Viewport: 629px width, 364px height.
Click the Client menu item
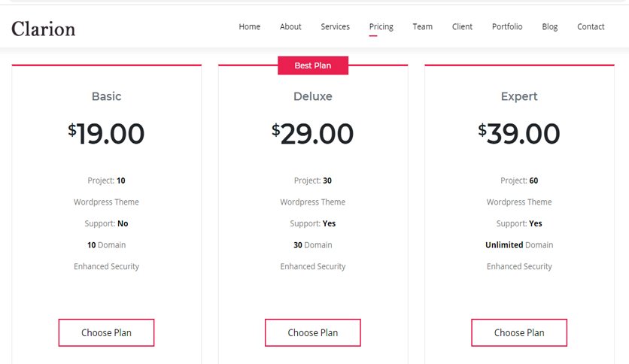click(462, 26)
